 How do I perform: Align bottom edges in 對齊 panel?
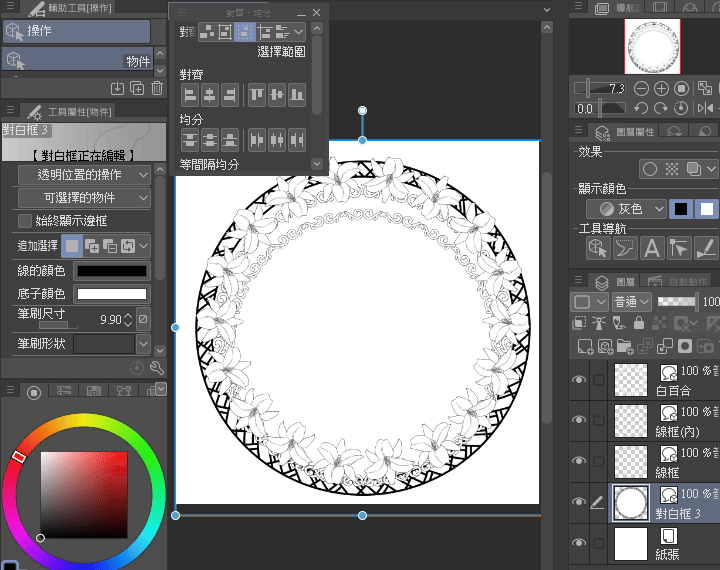pyautogui.click(x=297, y=95)
